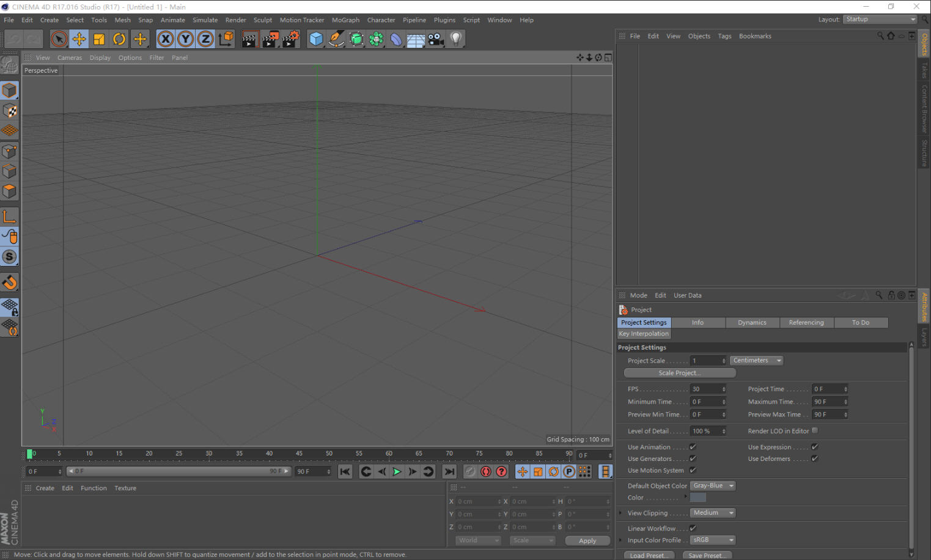Click the timeline preview range slider
The image size is (931, 560).
tap(178, 471)
